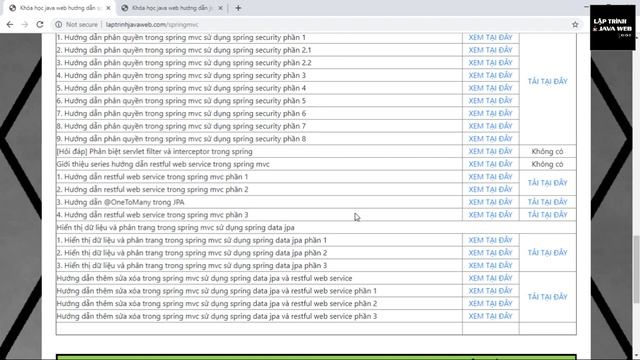
Task: Open the site info 'Not secure' icon
Action: [x=58, y=24]
